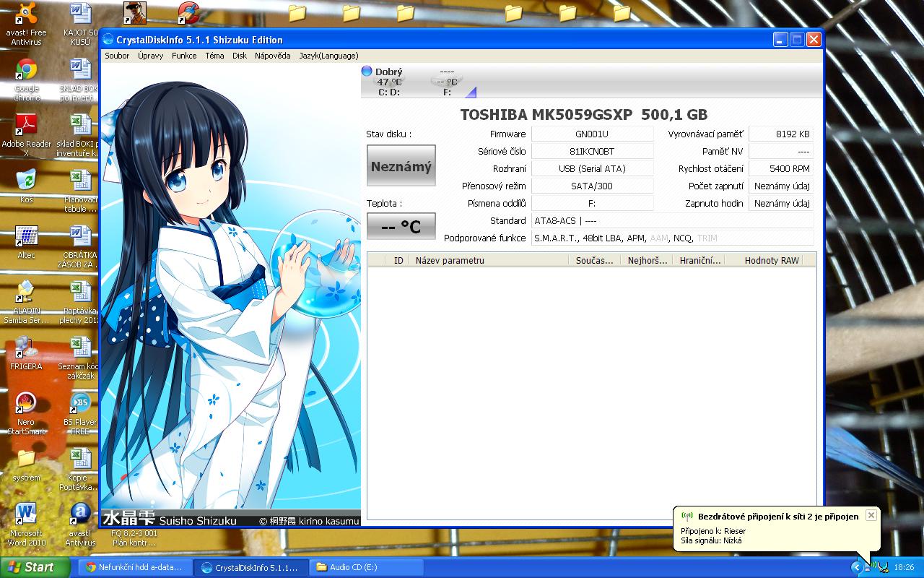Open Adobe Reader X desktop shortcut
This screenshot has height=578, width=924.
coord(26,135)
